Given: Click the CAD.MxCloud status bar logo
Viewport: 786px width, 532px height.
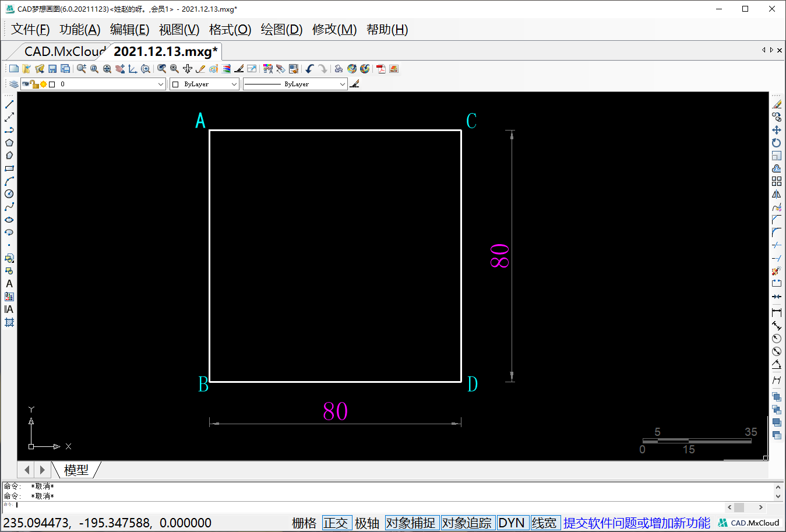Looking at the screenshot, I should (749, 523).
